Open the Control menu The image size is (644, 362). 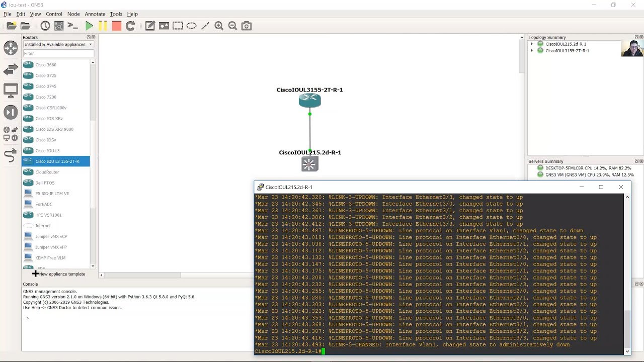(x=54, y=14)
